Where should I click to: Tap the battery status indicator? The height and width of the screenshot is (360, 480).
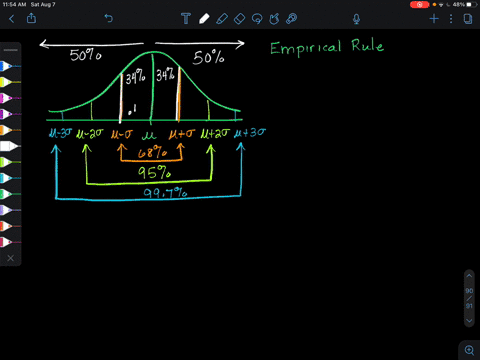464,5
